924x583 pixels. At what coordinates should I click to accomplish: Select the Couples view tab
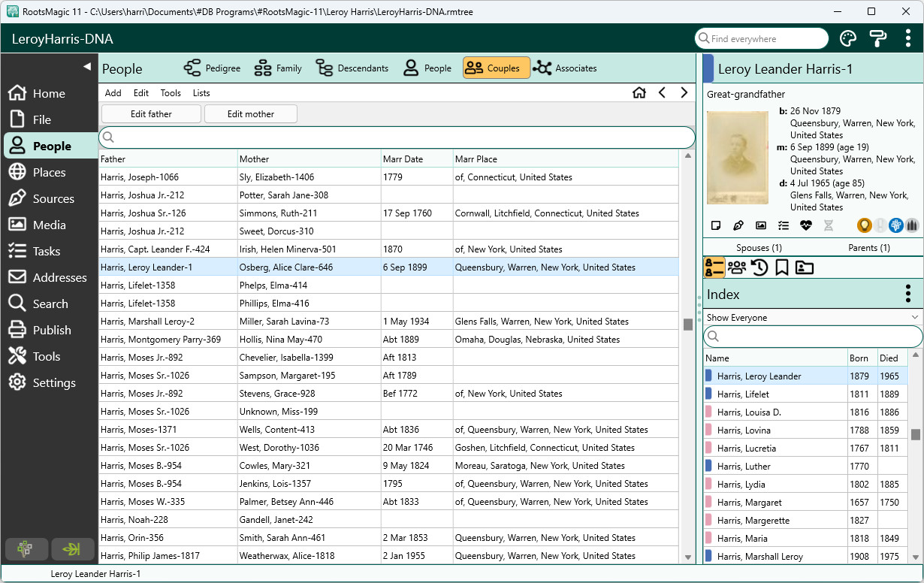coord(497,68)
